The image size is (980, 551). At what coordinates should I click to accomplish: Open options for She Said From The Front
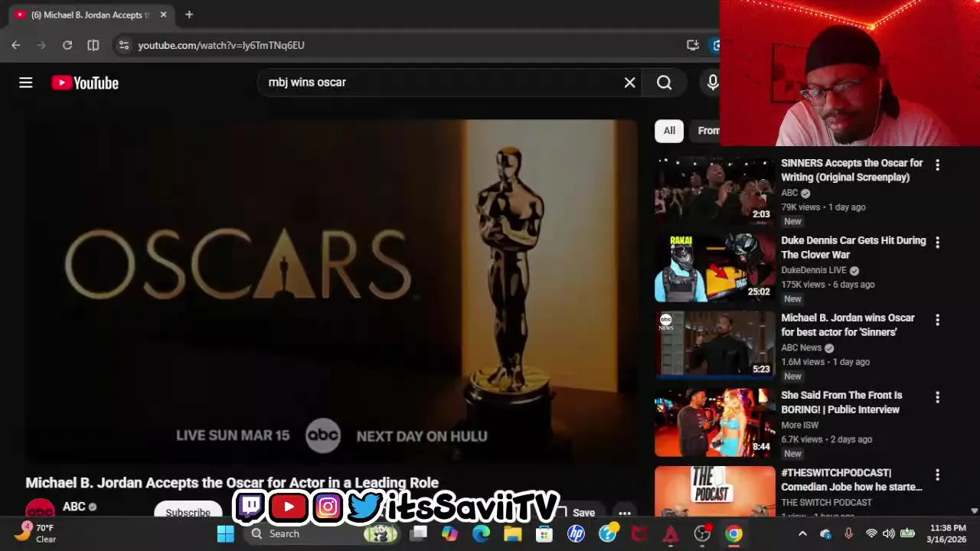point(937,396)
